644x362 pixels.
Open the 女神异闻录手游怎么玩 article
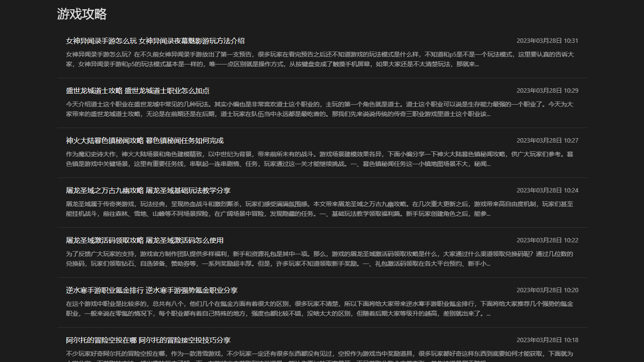[155, 41]
